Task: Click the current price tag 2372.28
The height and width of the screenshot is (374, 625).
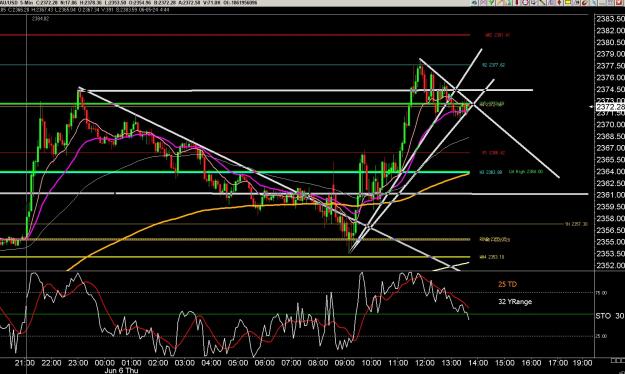Action: [610, 107]
